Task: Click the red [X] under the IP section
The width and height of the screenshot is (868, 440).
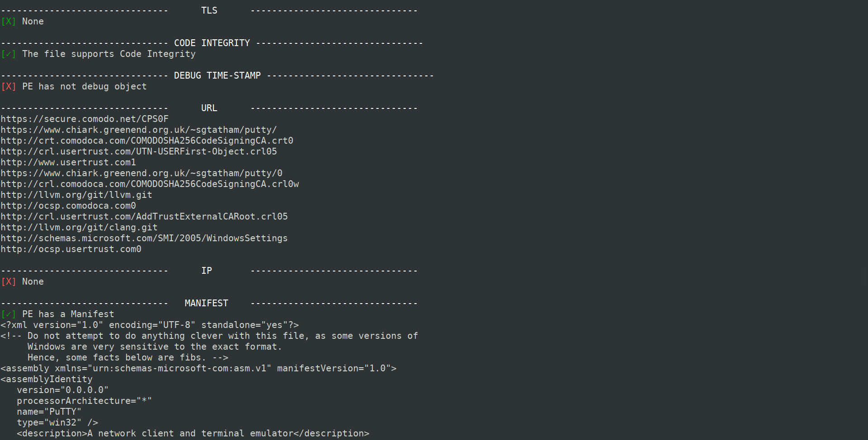Action: 9,281
